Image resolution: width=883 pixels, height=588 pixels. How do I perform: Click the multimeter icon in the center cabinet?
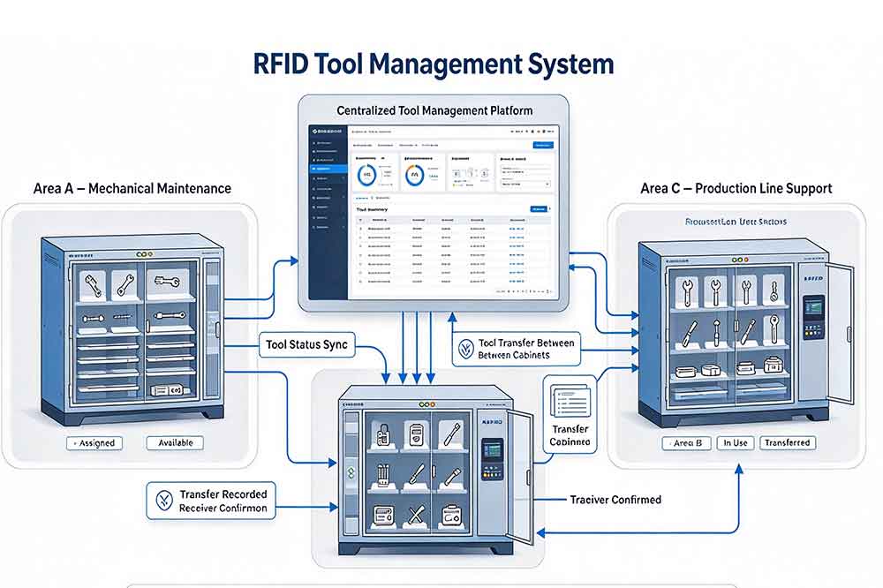coord(416,435)
